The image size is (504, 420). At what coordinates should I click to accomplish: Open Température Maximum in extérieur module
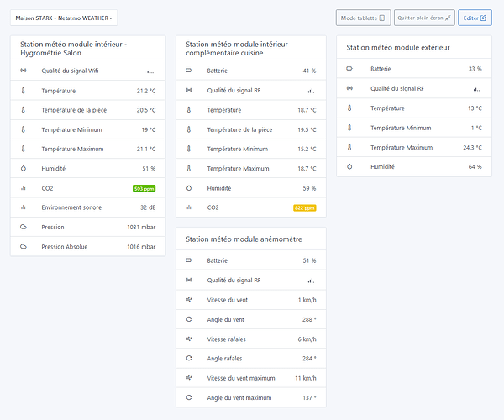pyautogui.click(x=402, y=147)
